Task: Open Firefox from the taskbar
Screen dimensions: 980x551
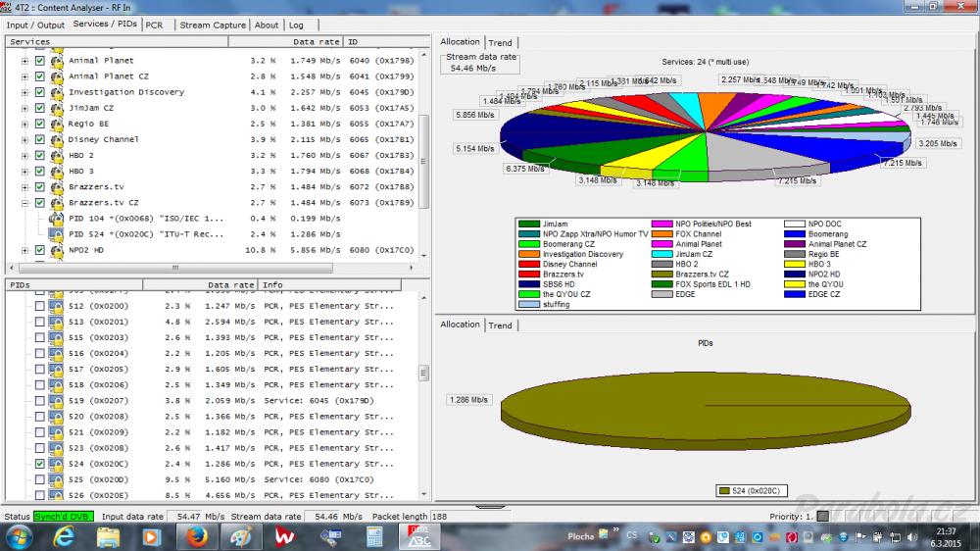Action: pos(197,537)
